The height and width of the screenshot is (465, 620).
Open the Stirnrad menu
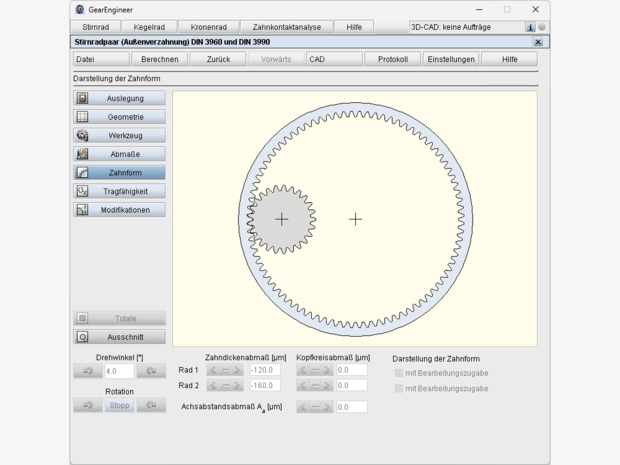(96, 28)
